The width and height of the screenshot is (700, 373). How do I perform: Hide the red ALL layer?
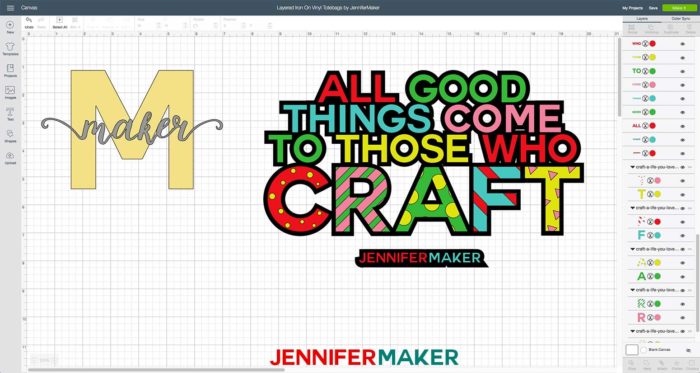pyautogui.click(x=683, y=126)
